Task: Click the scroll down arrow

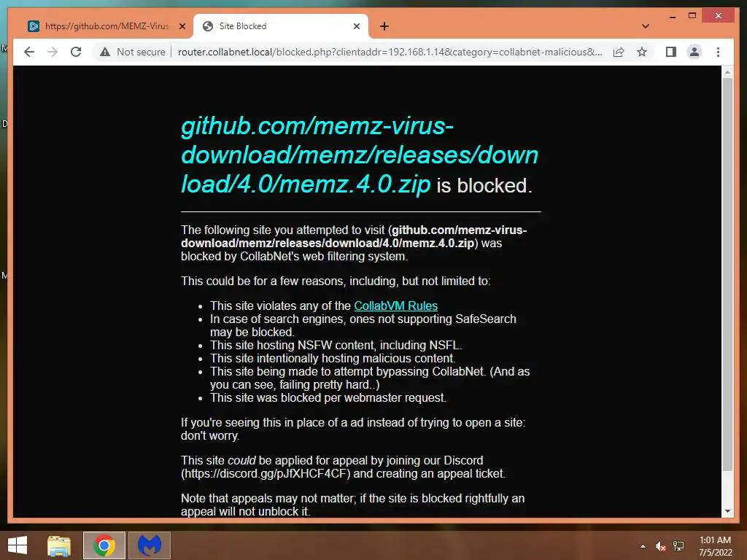Action: click(x=727, y=511)
